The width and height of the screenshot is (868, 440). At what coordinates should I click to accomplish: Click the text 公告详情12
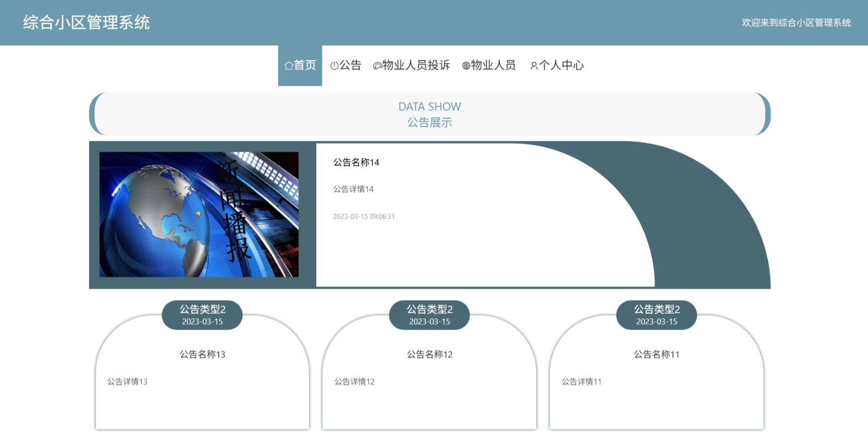coord(354,382)
